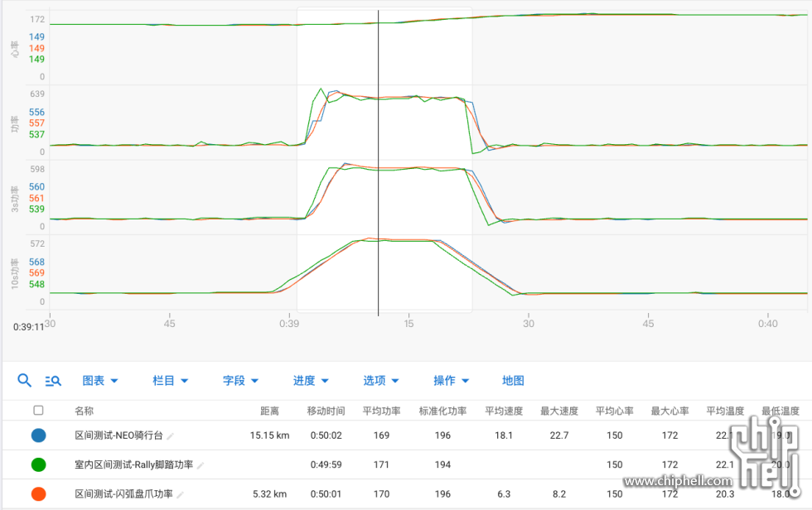The image size is (812, 510).
Task: Sort by 距离 column header
Action: [x=269, y=411]
